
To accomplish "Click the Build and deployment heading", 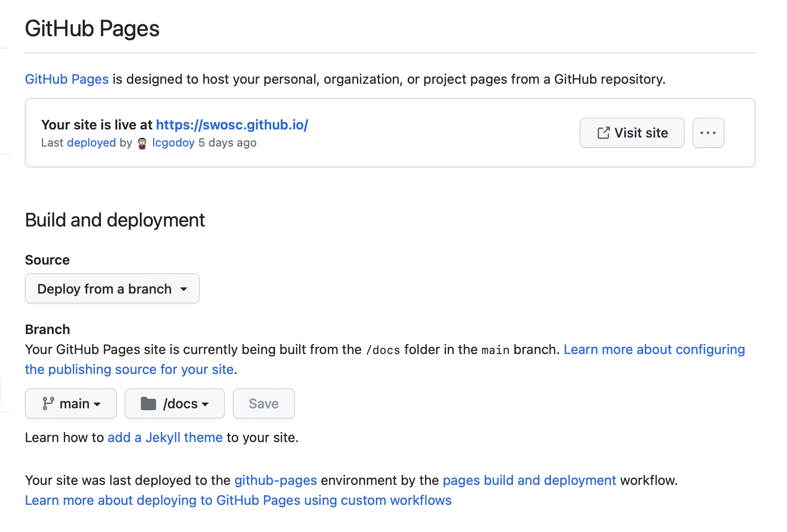I will [x=115, y=220].
